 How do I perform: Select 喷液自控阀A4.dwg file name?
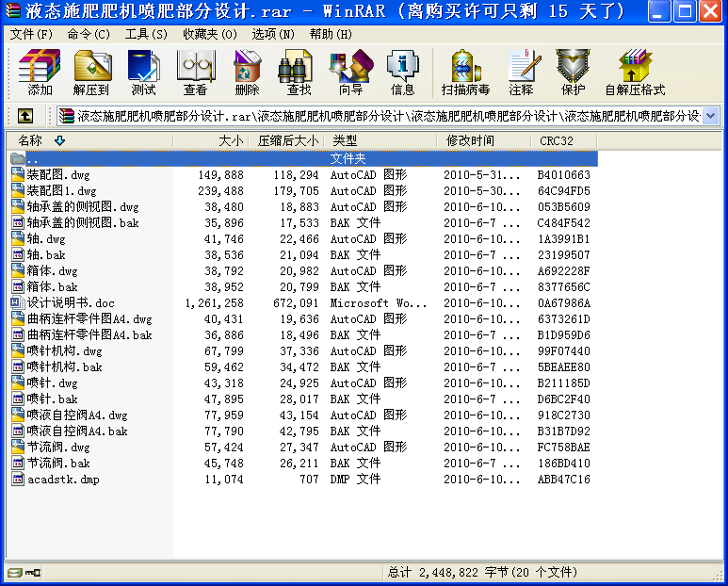click(77, 415)
